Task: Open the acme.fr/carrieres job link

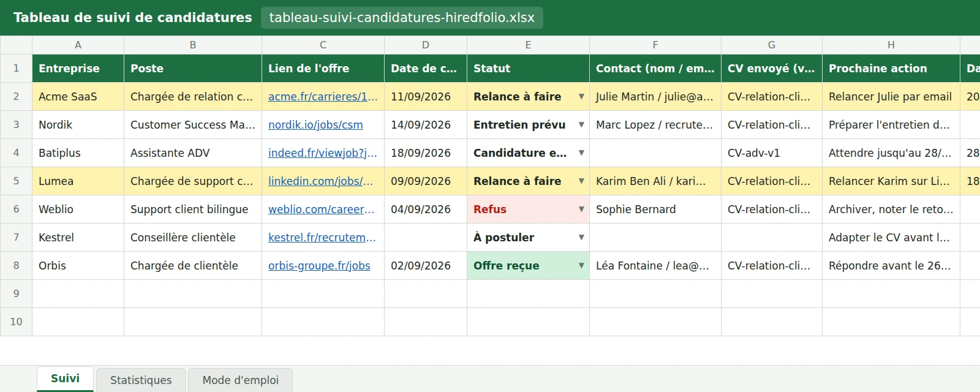Action: coord(323,97)
